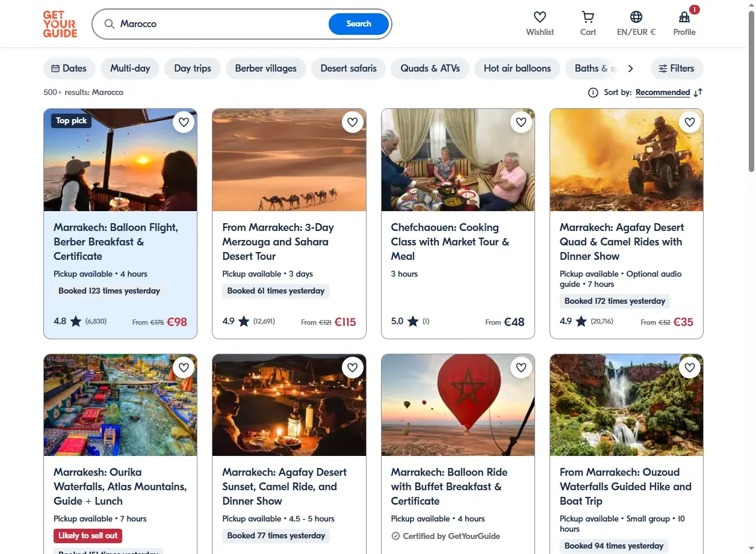The height and width of the screenshot is (554, 756).
Task: Click 'Booked 94 times yesterday' label
Action: [614, 546]
